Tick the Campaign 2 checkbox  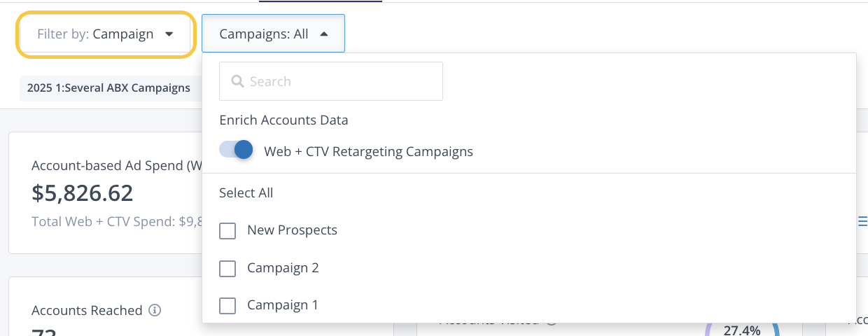pyautogui.click(x=227, y=268)
